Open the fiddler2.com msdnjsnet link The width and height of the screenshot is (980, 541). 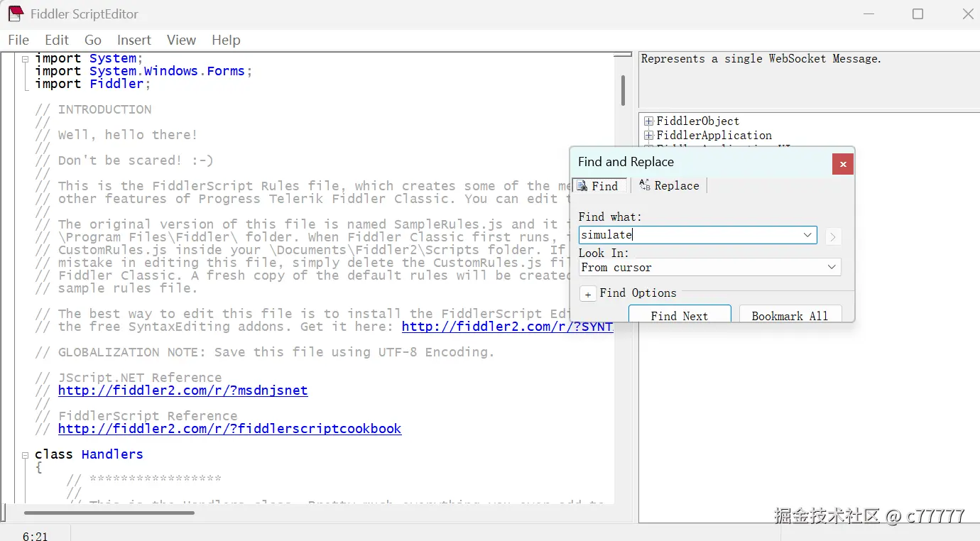[x=183, y=390]
